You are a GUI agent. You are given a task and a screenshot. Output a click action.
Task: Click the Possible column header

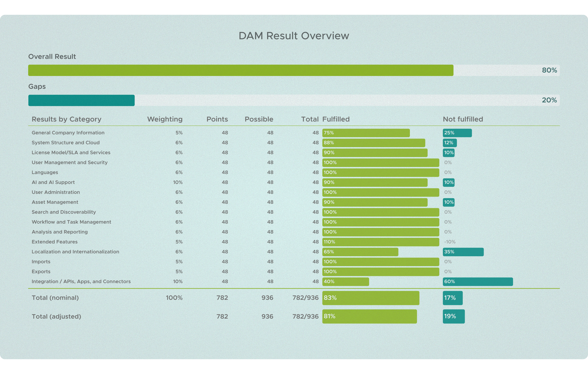coord(259,119)
